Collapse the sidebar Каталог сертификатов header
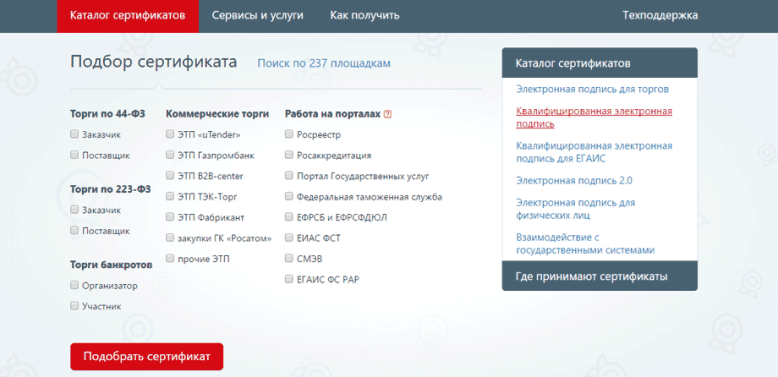Screen dimensions: 778x377 [x=600, y=63]
